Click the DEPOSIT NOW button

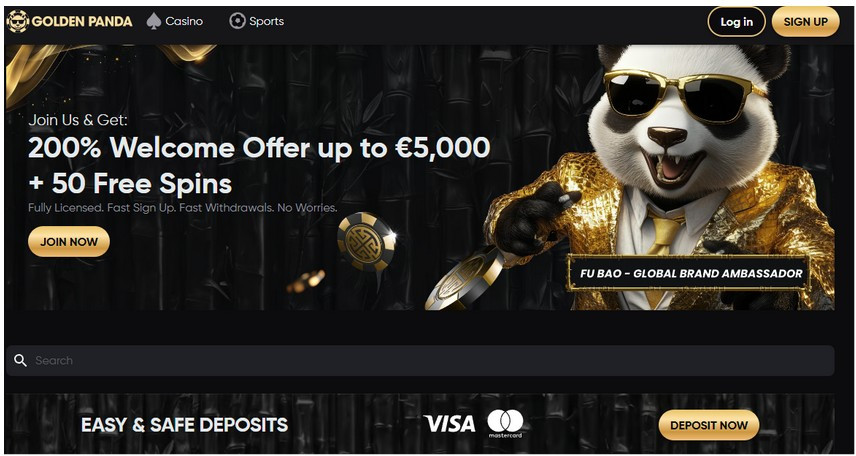(709, 425)
